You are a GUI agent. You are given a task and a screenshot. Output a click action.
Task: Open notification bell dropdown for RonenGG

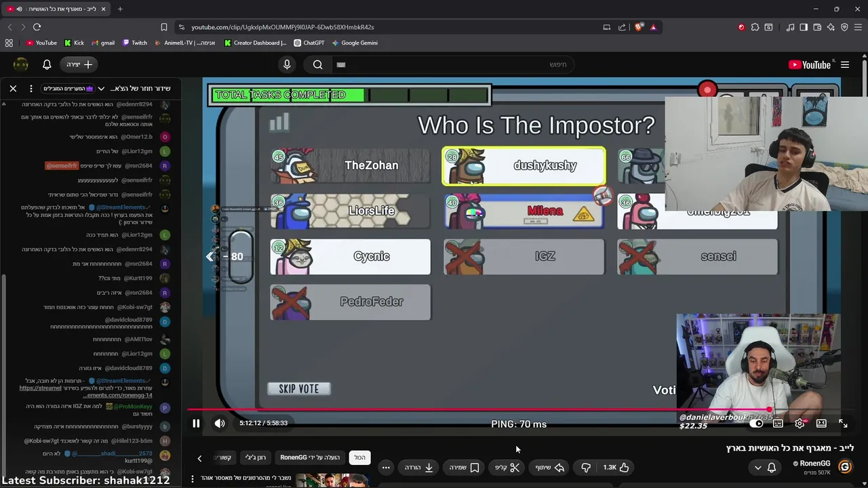coord(765,467)
